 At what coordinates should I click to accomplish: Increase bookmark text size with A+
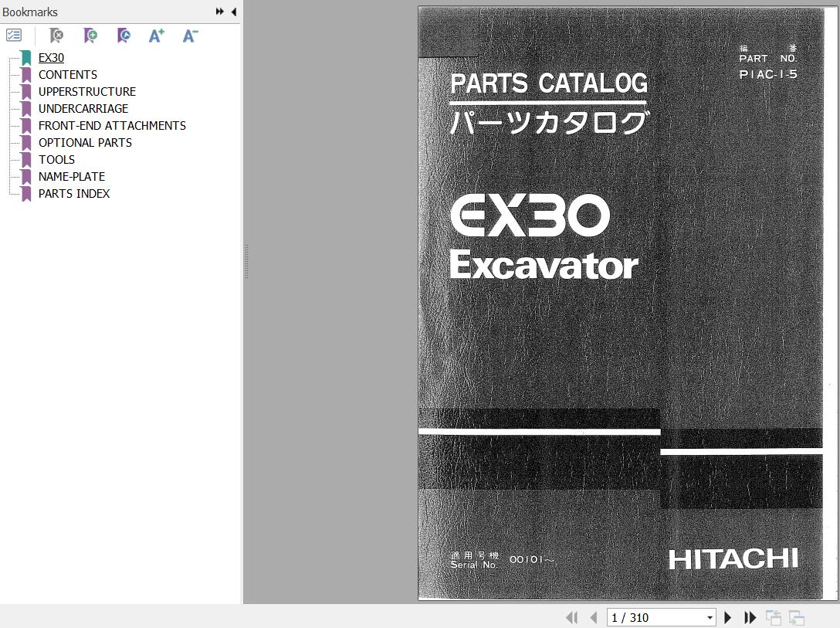tap(157, 36)
